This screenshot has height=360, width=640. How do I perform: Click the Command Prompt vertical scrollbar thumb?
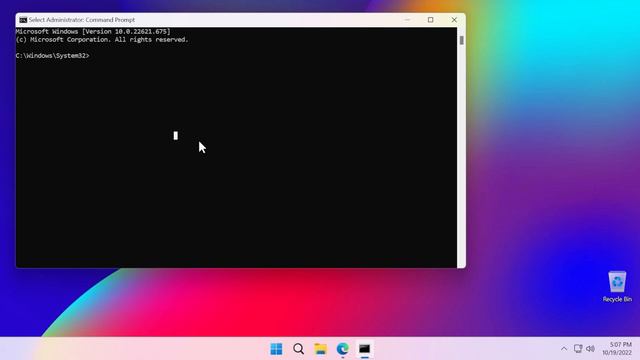[x=462, y=40]
